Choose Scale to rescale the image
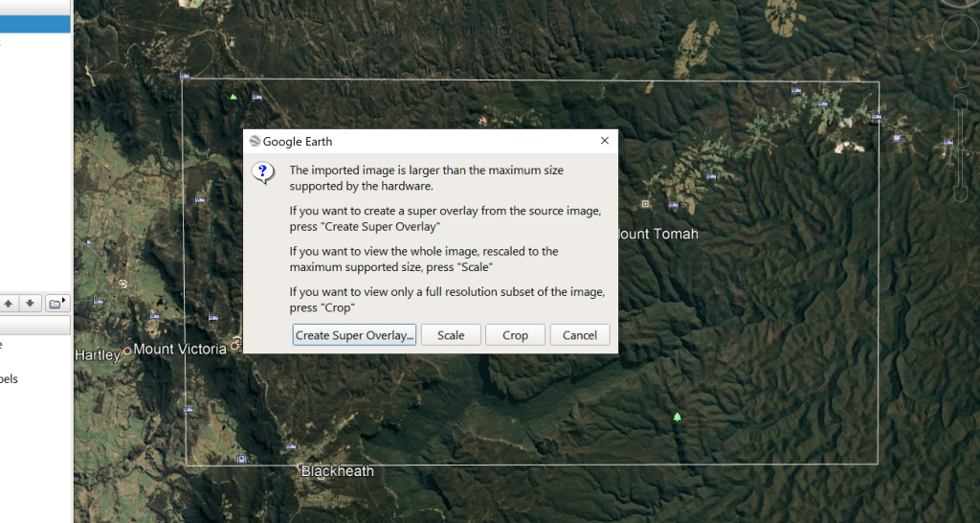 [x=451, y=335]
